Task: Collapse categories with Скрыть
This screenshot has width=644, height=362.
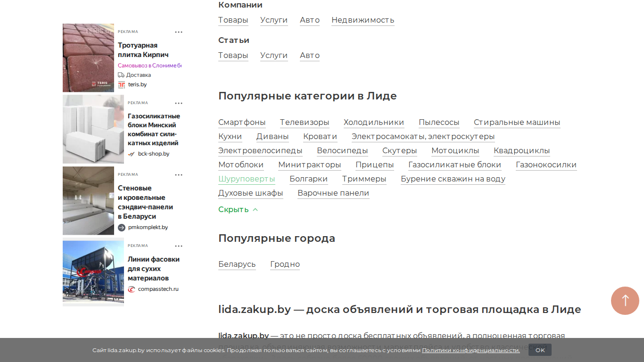Action: (238, 210)
